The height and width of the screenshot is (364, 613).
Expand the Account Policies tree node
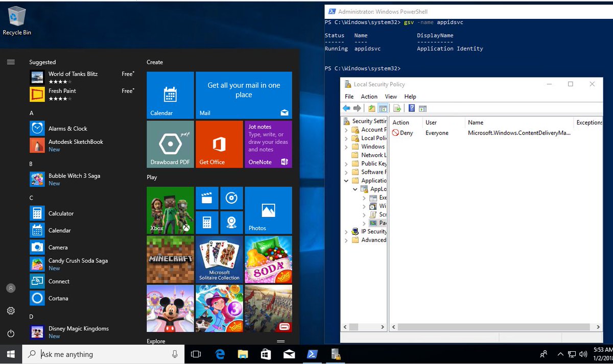[x=346, y=130]
